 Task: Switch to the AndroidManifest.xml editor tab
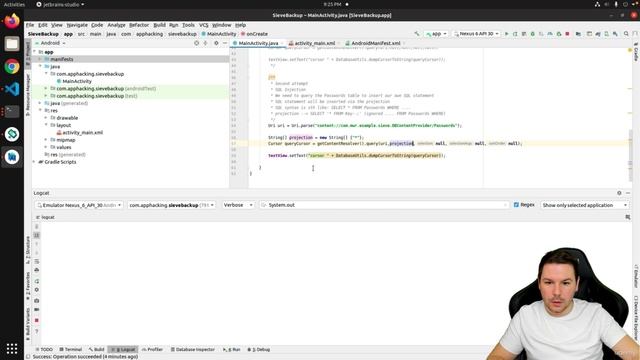coord(375,43)
